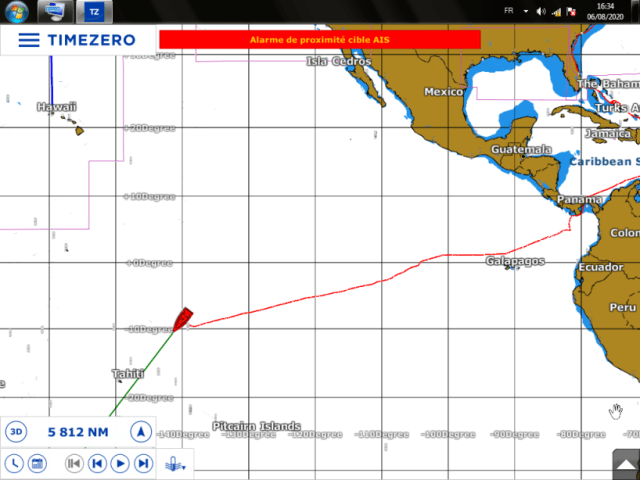Switch to TZ app in taskbar

pos(93,11)
